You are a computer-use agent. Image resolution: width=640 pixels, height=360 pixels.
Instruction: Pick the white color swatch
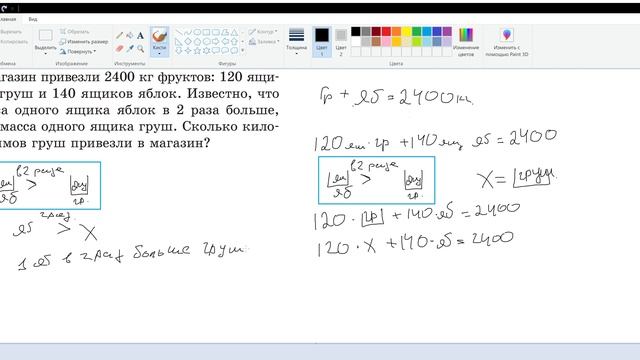[356, 41]
